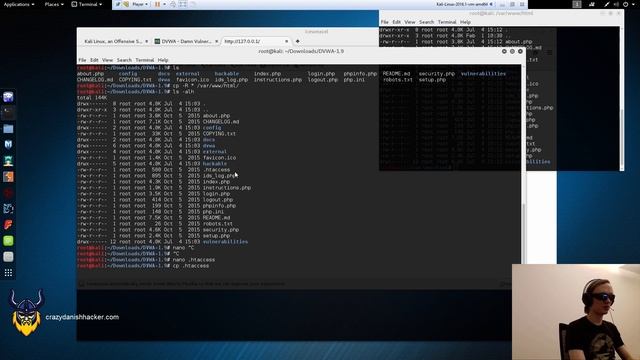640x360 pixels.
Task: Click the volume icon in the top panel
Action: tap(616, 4)
